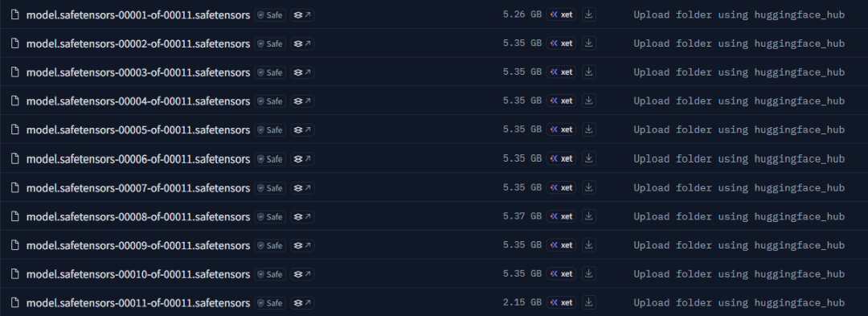Download model.safetensors-00001-of-00011 file
The width and height of the screenshot is (868, 316).
coord(588,14)
